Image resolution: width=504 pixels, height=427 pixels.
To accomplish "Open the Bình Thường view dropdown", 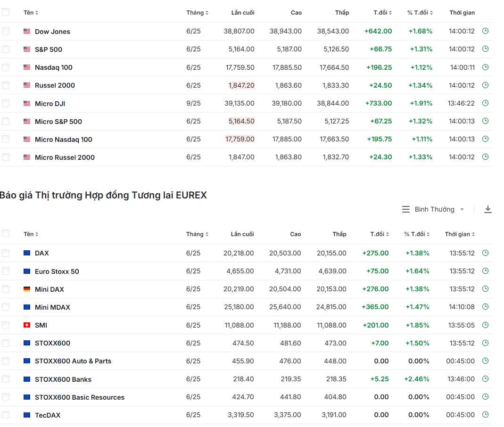I will 439,209.
